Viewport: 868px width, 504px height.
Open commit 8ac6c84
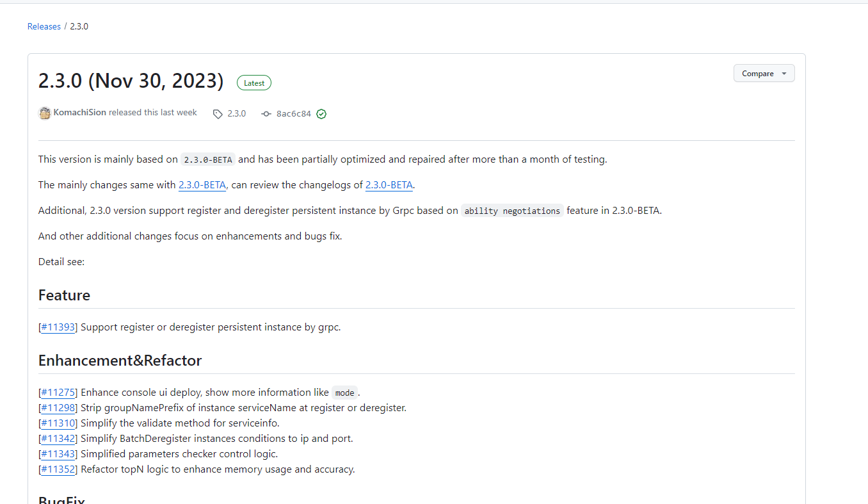point(293,114)
